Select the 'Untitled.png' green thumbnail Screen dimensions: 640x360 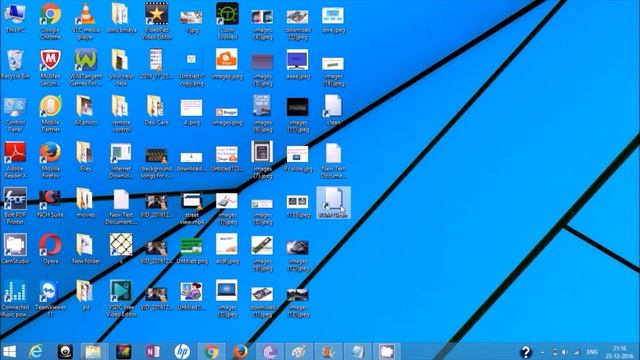[x=191, y=251]
